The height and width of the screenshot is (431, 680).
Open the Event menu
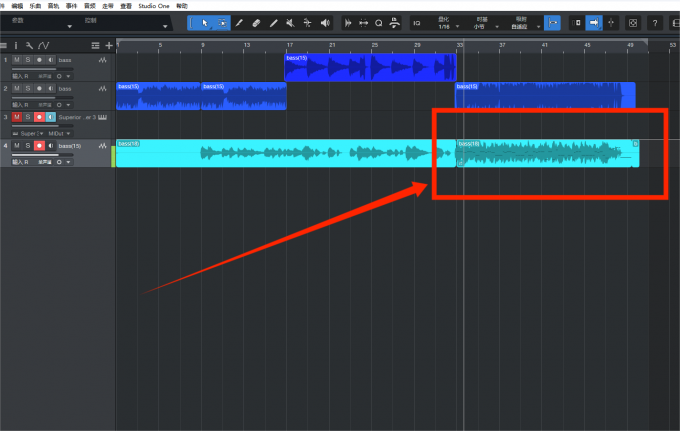[72, 6]
